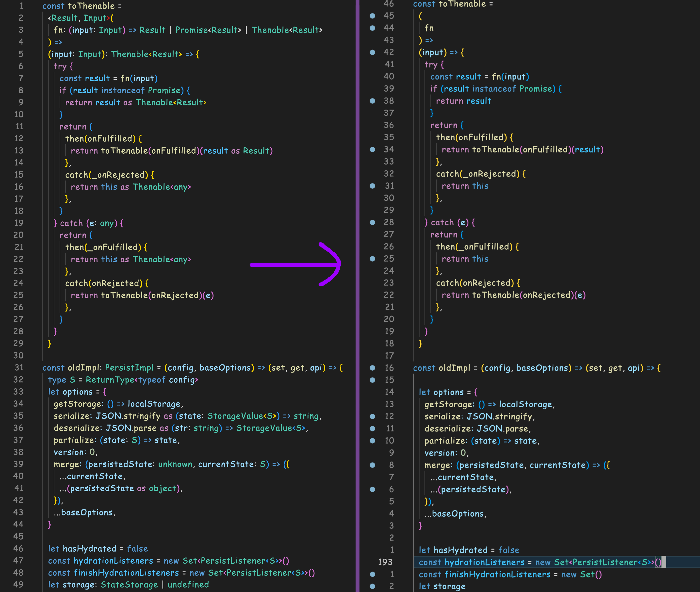Click the change marker next to line 6
Screen dimensions: 700x592
(x=373, y=489)
